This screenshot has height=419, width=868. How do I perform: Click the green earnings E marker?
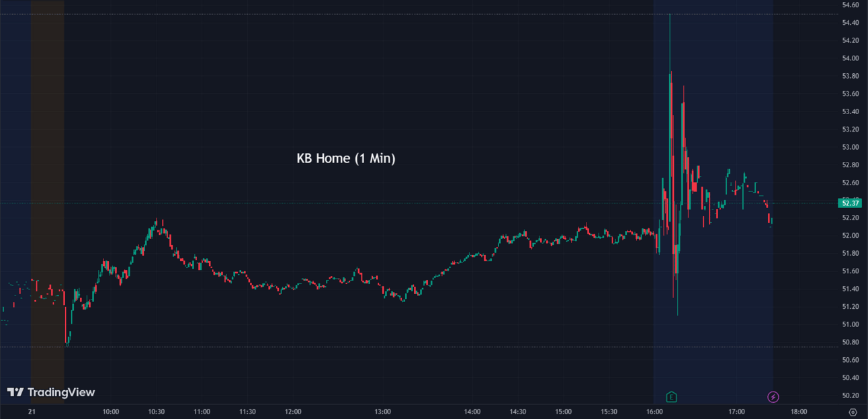pos(670,397)
